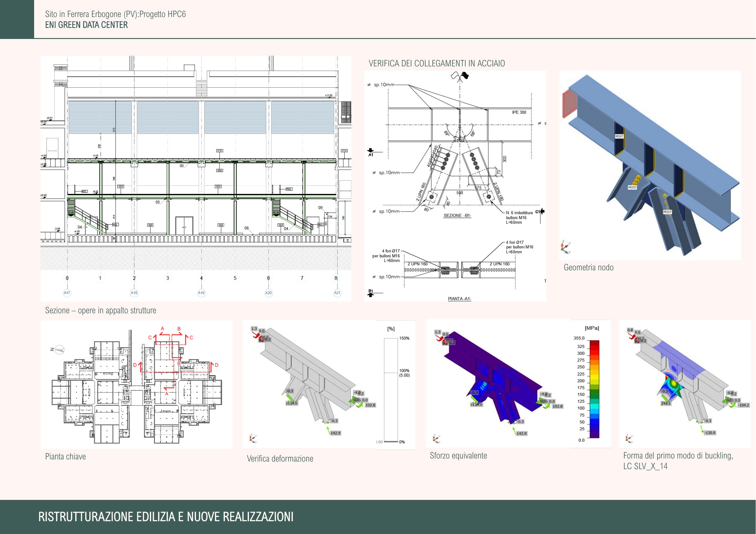756x534 pixels.
Task: Click the '150%' mark on percent scale
Action: point(404,338)
